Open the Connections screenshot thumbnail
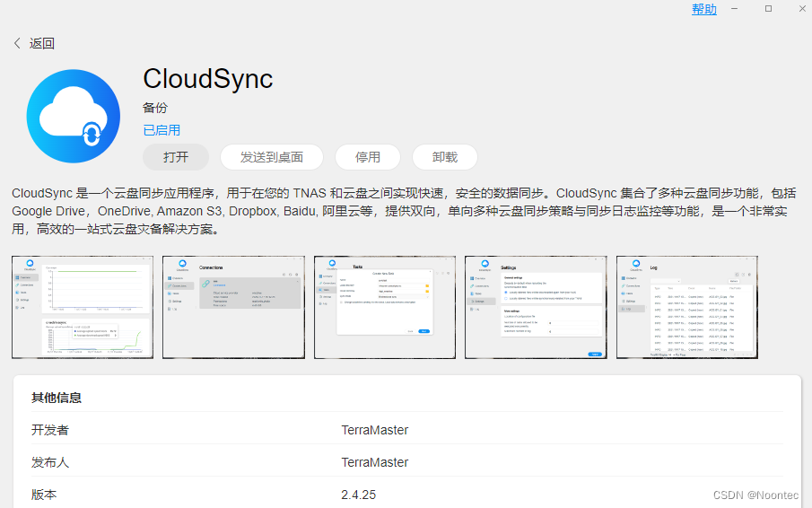The image size is (812, 508). click(233, 307)
